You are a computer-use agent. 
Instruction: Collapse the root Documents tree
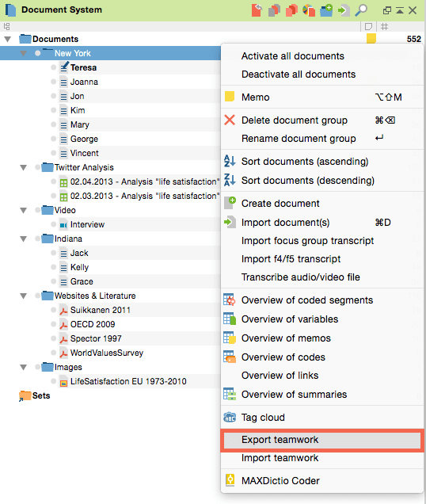click(x=7, y=39)
